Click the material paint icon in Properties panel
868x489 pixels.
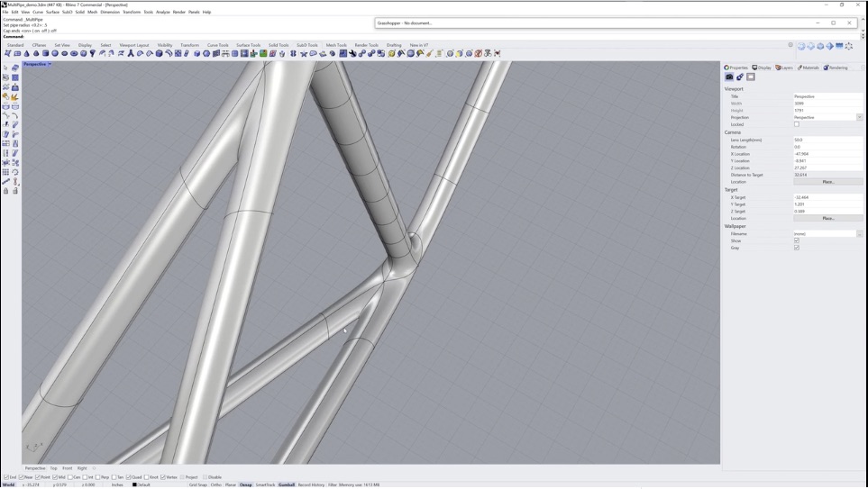pyautogui.click(x=740, y=77)
